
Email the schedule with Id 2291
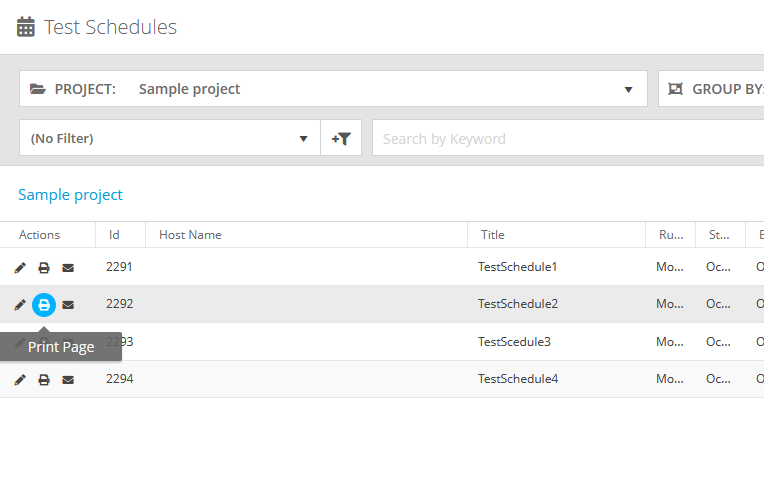68,268
